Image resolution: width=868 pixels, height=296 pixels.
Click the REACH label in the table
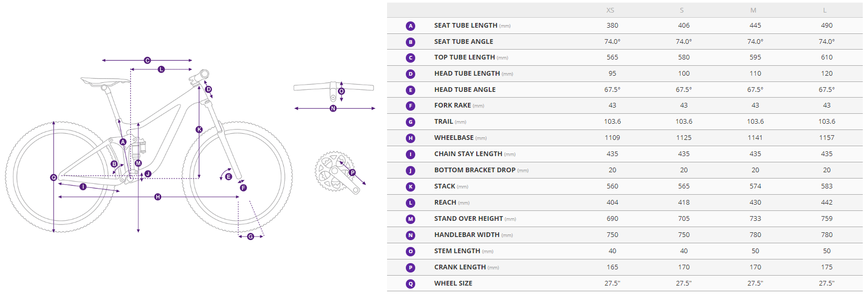pyautogui.click(x=445, y=203)
